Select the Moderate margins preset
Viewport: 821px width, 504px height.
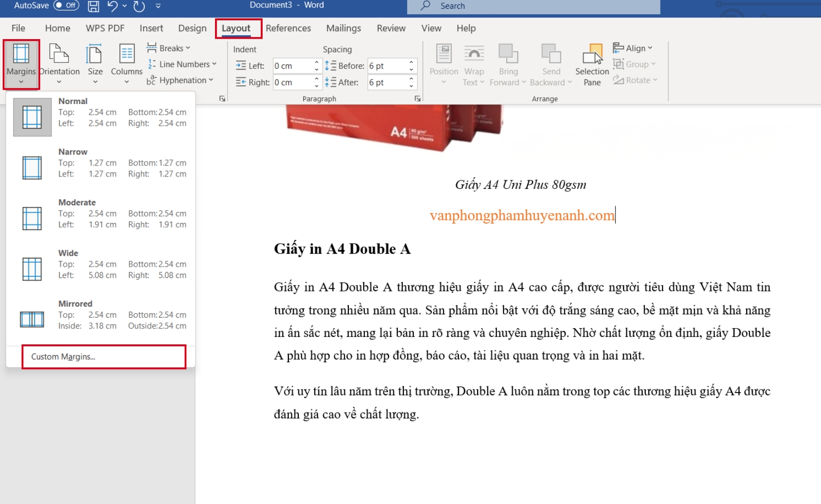pyautogui.click(x=101, y=218)
